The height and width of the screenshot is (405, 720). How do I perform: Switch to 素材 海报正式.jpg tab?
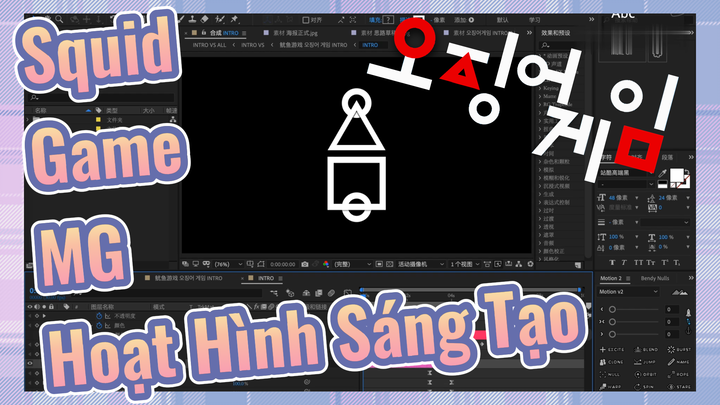tap(295, 33)
